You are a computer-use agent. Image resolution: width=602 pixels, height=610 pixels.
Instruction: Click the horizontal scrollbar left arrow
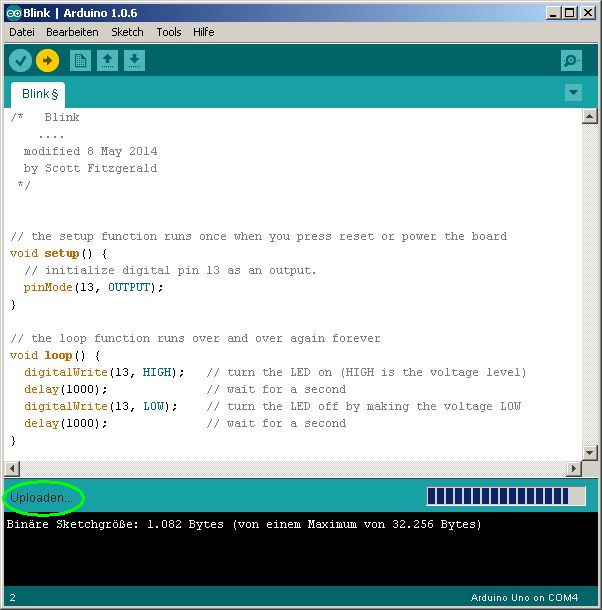coord(12,468)
